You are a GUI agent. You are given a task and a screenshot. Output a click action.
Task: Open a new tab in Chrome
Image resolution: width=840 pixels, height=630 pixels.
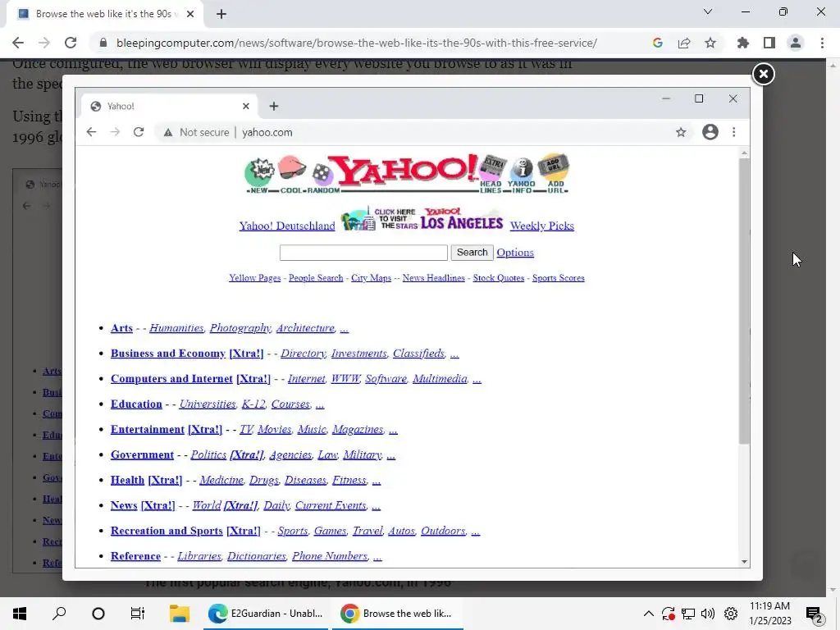point(221,14)
